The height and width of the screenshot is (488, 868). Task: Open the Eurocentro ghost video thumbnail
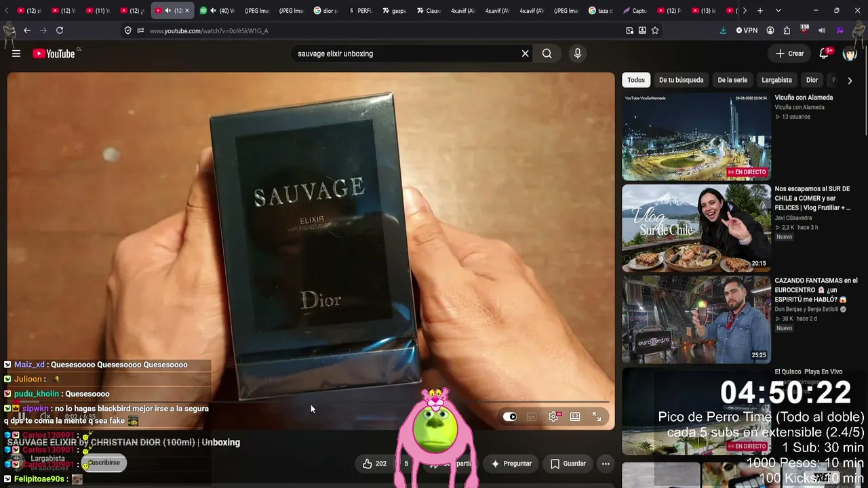pos(696,319)
